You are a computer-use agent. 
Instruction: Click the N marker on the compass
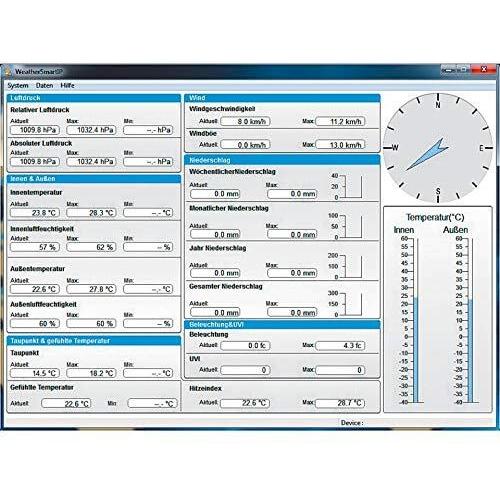[438, 105]
